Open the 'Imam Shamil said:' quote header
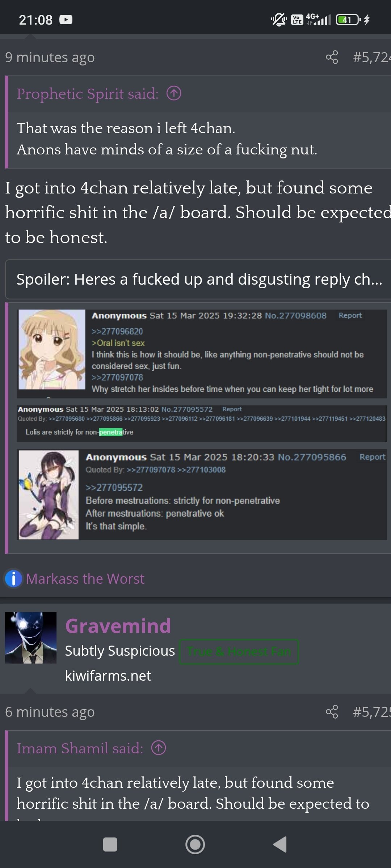Viewport: 391px width, 868px height. click(x=80, y=748)
